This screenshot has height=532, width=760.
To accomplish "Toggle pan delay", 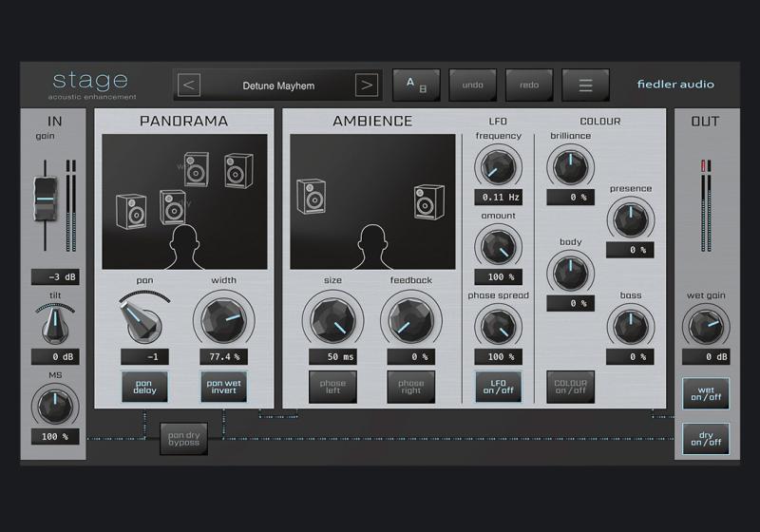I will [x=144, y=387].
